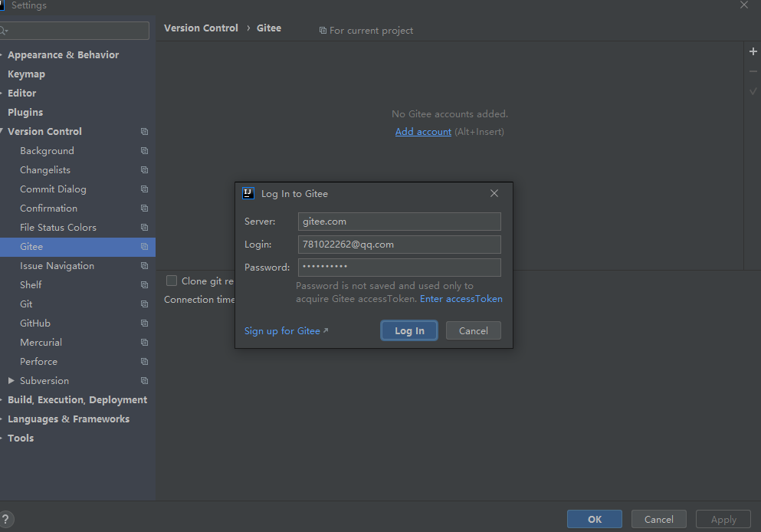Expand Languages & Frameworks section
This screenshot has width=761, height=532.
[2, 419]
